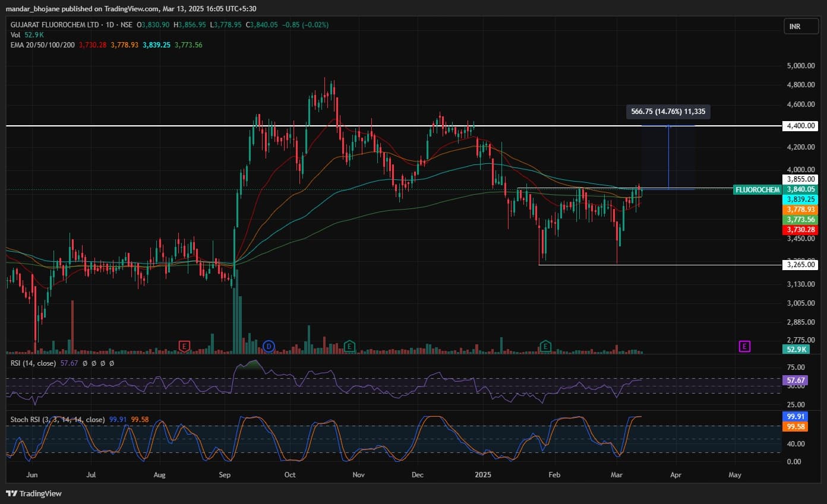The width and height of the screenshot is (827, 504).
Task: Click the 3,130.00 price scale label
Action: click(x=801, y=284)
